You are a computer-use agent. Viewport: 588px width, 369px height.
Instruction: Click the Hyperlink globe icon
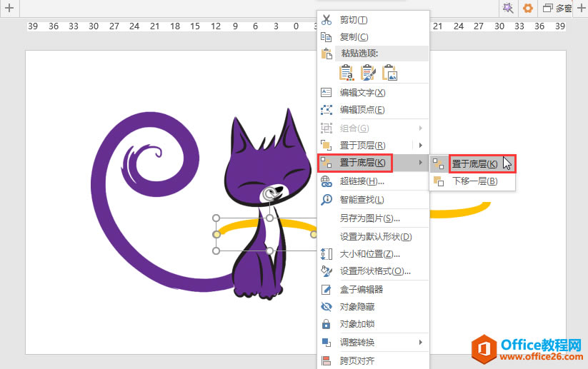tap(327, 181)
